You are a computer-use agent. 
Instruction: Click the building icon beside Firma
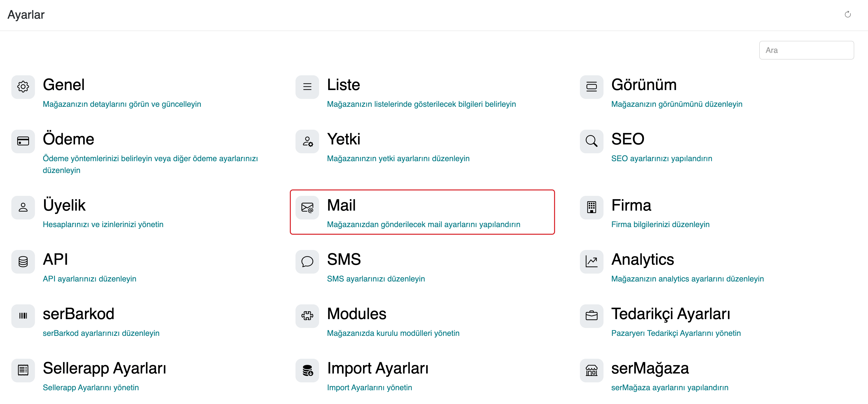point(591,208)
